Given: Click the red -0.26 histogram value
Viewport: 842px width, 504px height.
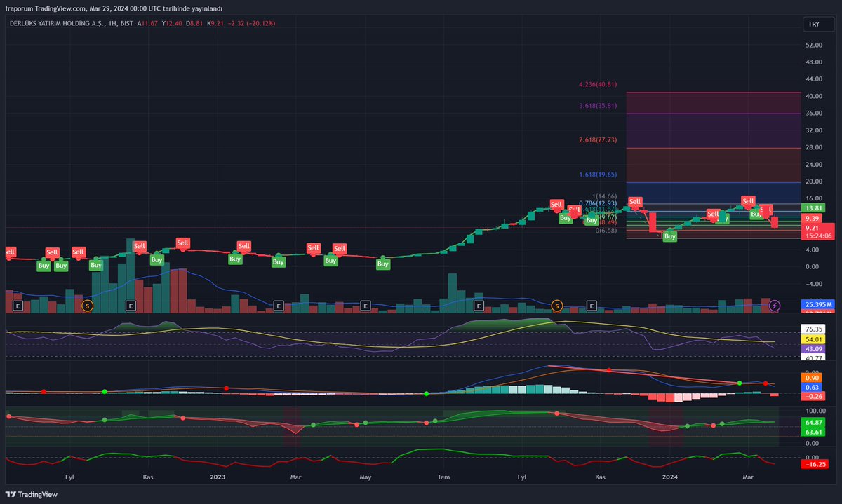Looking at the screenshot, I should (x=814, y=396).
